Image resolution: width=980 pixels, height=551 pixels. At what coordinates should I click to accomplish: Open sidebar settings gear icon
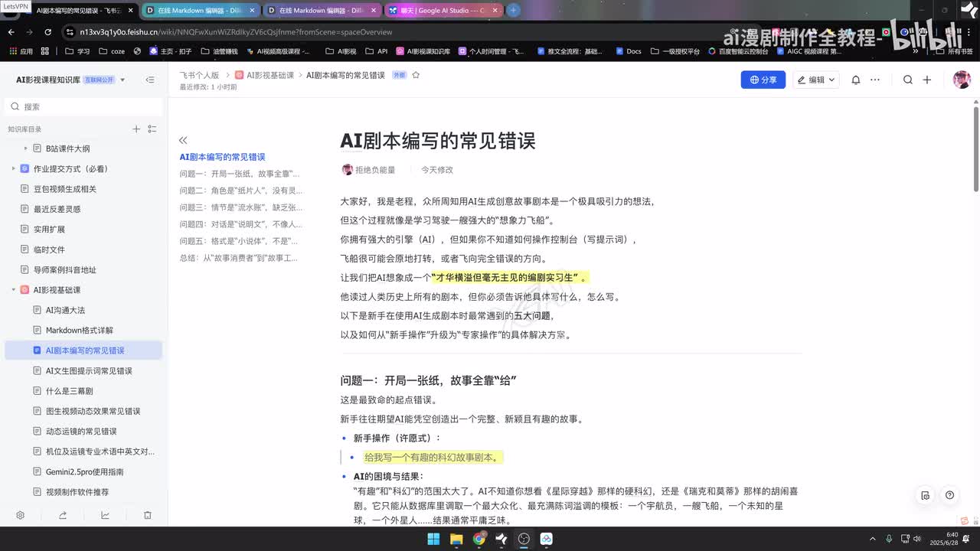click(x=21, y=516)
